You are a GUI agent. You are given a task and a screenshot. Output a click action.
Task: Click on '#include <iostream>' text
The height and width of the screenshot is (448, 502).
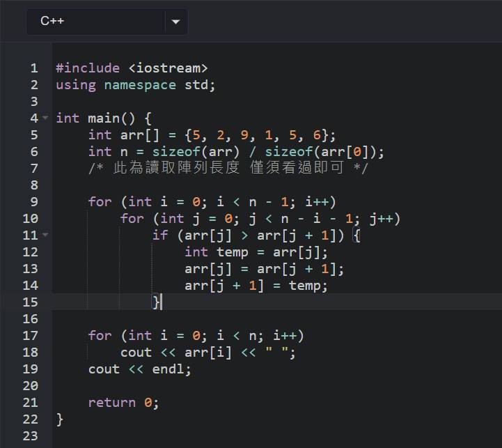132,68
